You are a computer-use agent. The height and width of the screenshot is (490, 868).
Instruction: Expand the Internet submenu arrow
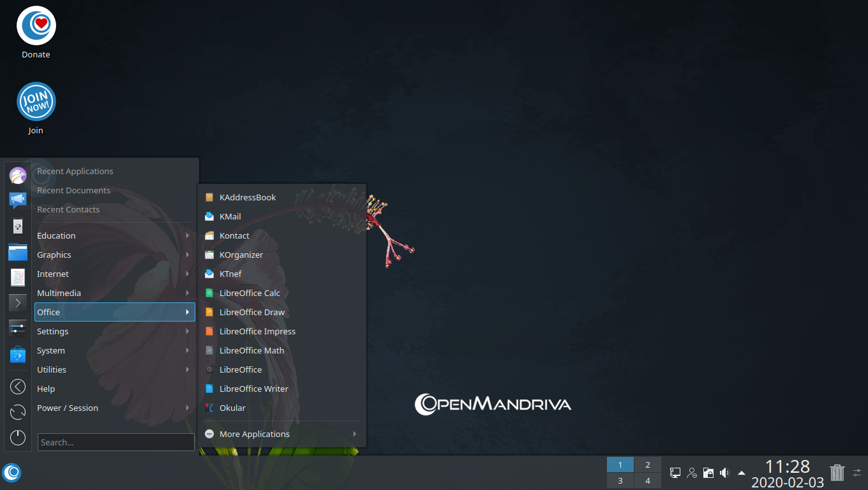point(188,274)
